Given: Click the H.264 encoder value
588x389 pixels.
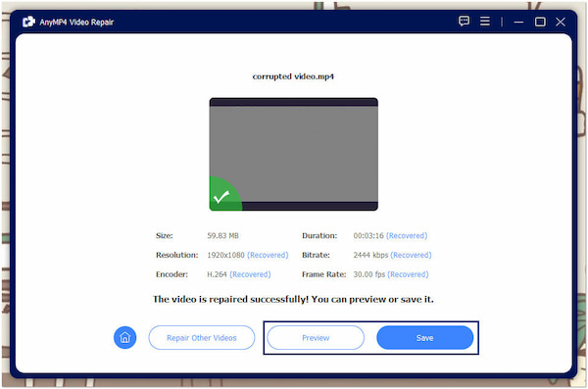Looking at the screenshot, I should pos(218,274).
